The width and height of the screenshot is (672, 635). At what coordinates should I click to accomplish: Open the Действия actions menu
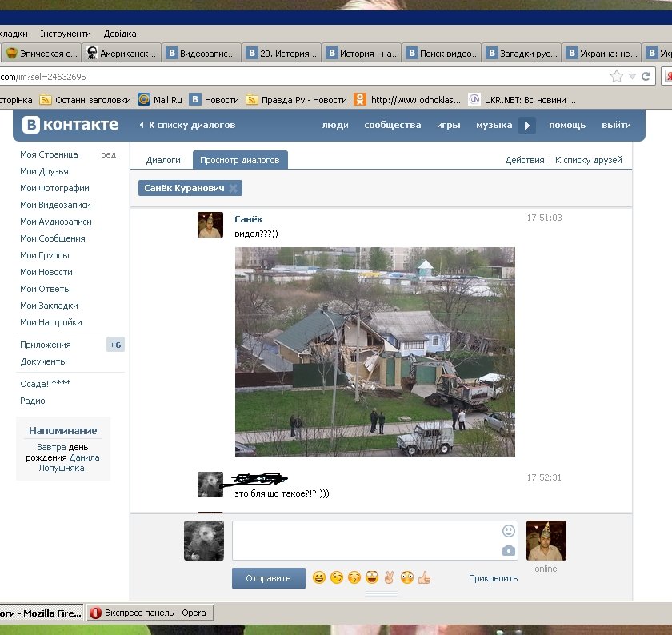pyautogui.click(x=524, y=160)
